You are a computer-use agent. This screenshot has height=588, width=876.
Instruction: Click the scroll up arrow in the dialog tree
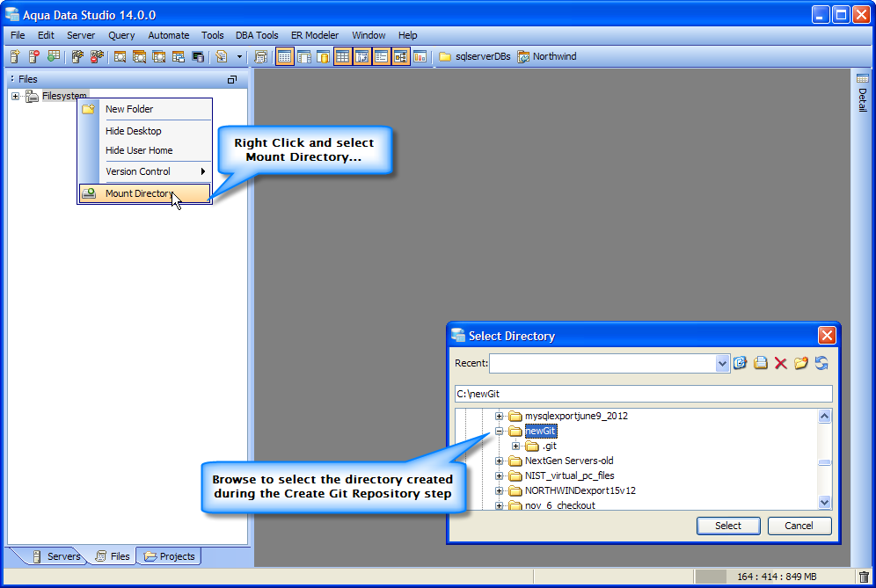[825, 416]
